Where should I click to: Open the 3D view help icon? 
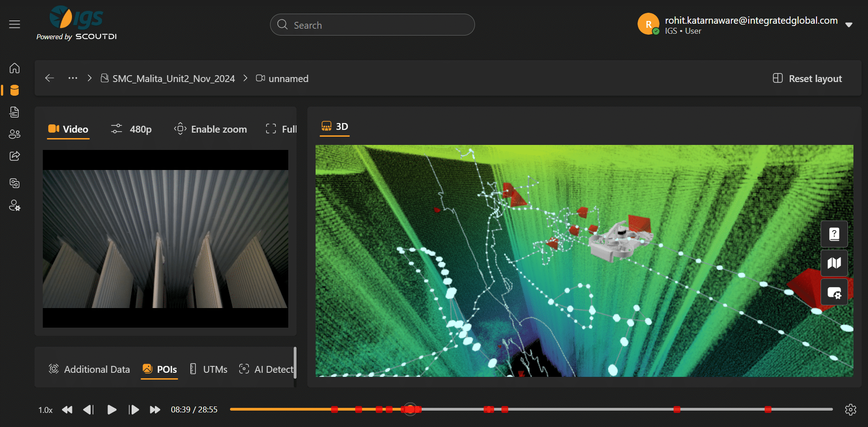(834, 234)
